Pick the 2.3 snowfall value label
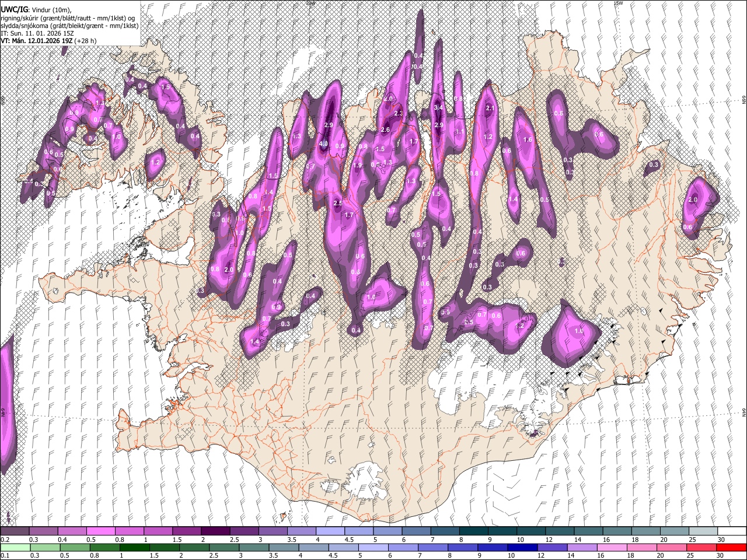This screenshot has height=560, width=747. [399, 113]
